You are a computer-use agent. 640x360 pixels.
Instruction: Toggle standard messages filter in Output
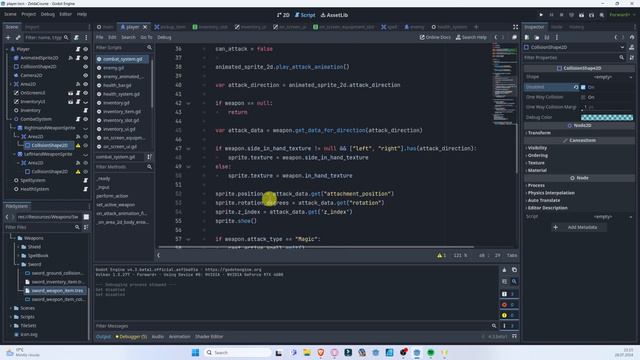point(509,294)
